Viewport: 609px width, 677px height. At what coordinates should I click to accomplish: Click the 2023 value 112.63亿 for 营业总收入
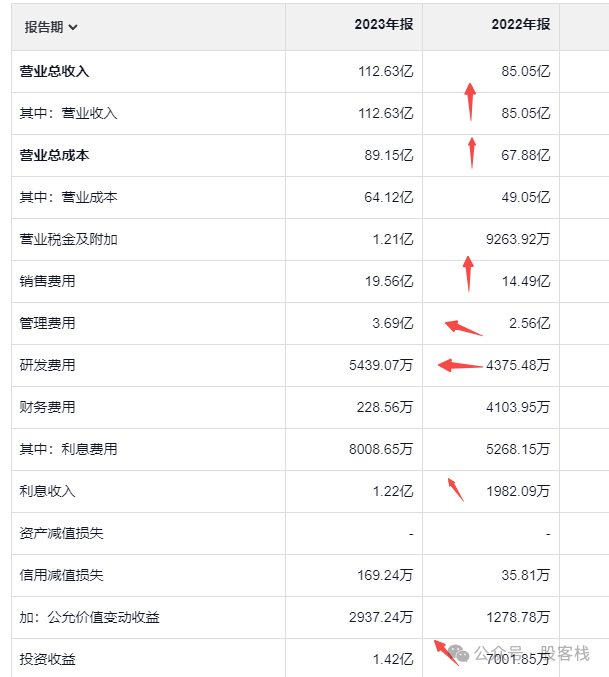click(385, 72)
